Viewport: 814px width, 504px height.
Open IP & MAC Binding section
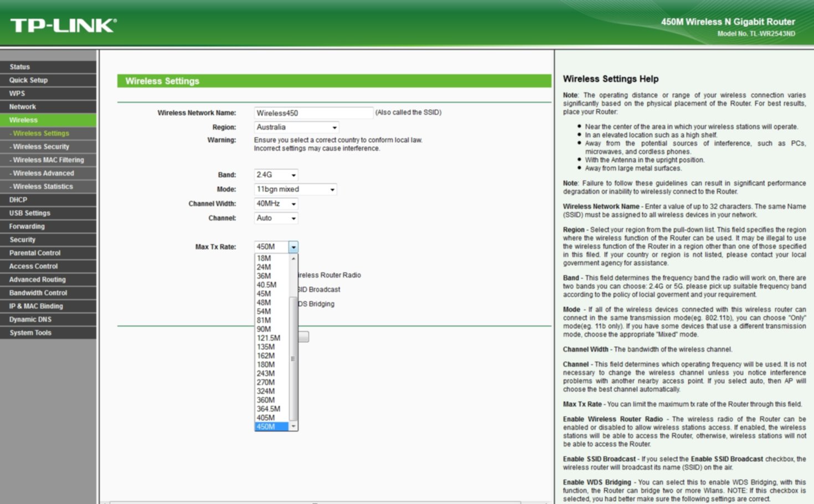click(x=48, y=306)
